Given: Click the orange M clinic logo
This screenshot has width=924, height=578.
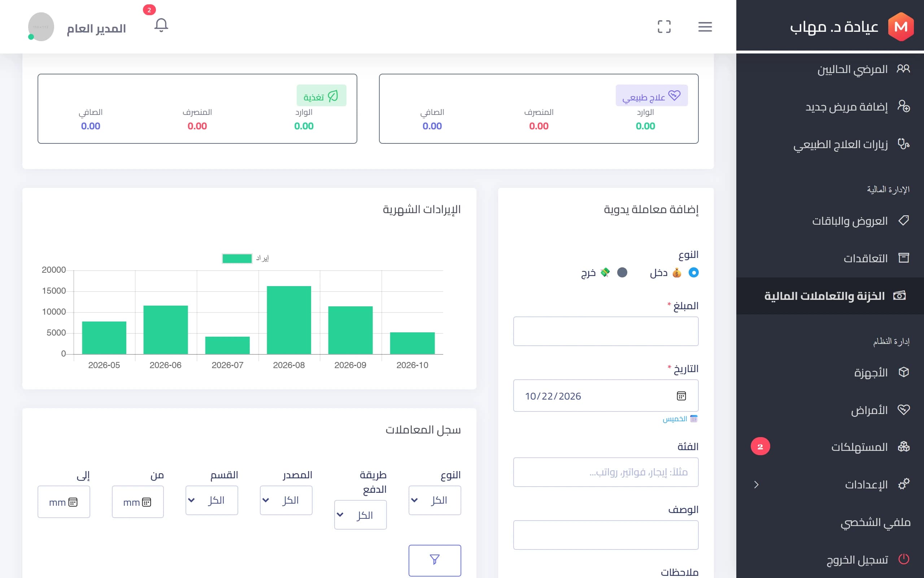Looking at the screenshot, I should 901,27.
